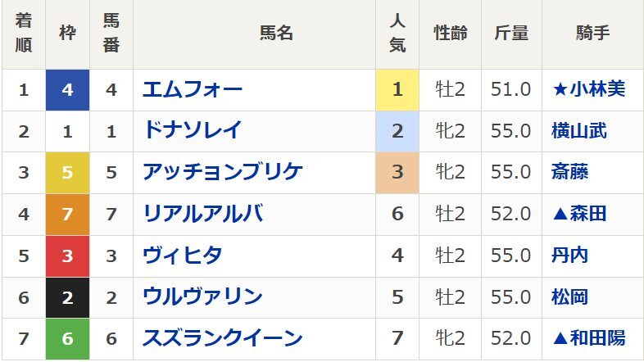This screenshot has height=362, width=644.
Task: Click the red frame 3 color cell
Action: click(67, 256)
